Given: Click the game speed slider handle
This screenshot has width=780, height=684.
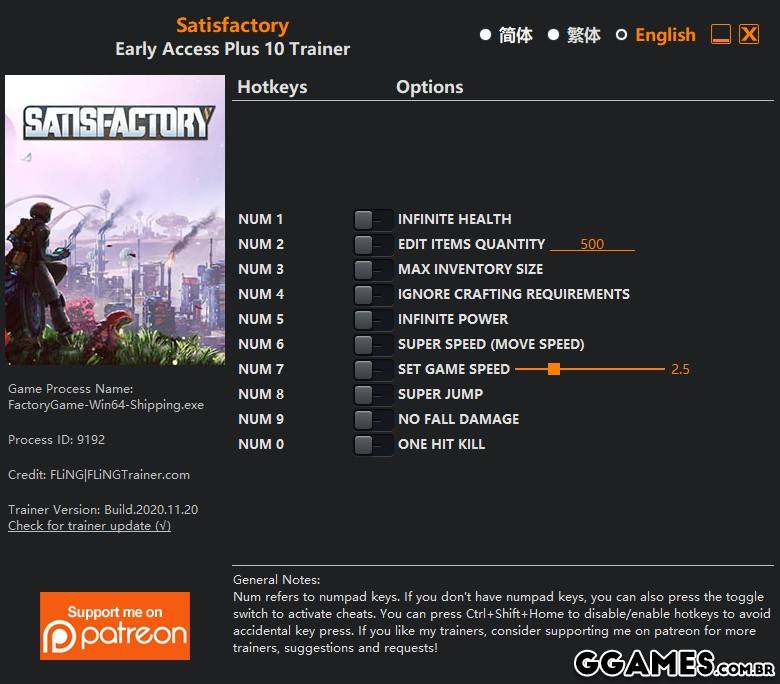Looking at the screenshot, I should click(x=554, y=369).
